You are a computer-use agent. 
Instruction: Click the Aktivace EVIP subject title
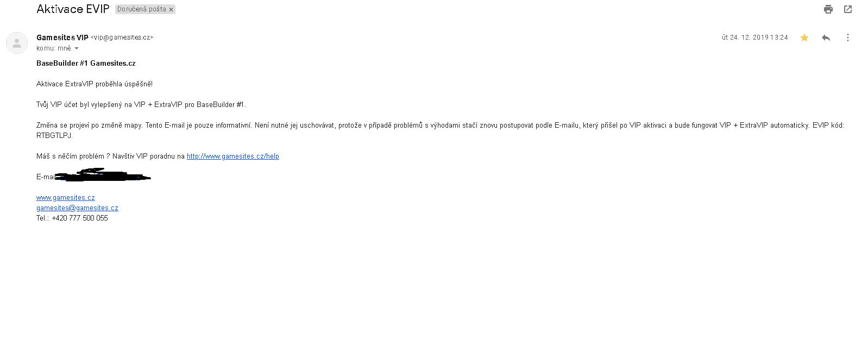point(73,9)
